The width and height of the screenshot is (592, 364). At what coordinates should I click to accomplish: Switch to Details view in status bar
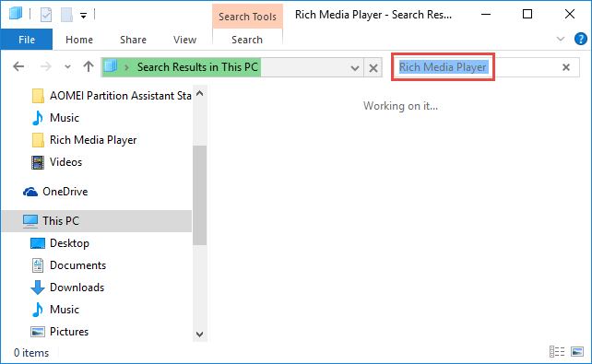(x=557, y=351)
